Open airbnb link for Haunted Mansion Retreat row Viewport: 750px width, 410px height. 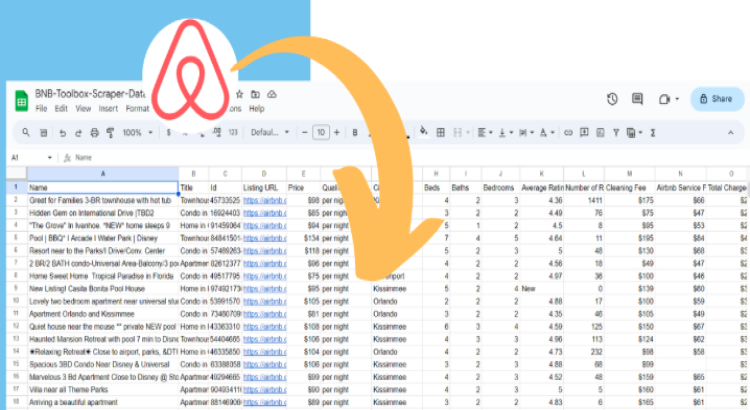[x=265, y=339]
